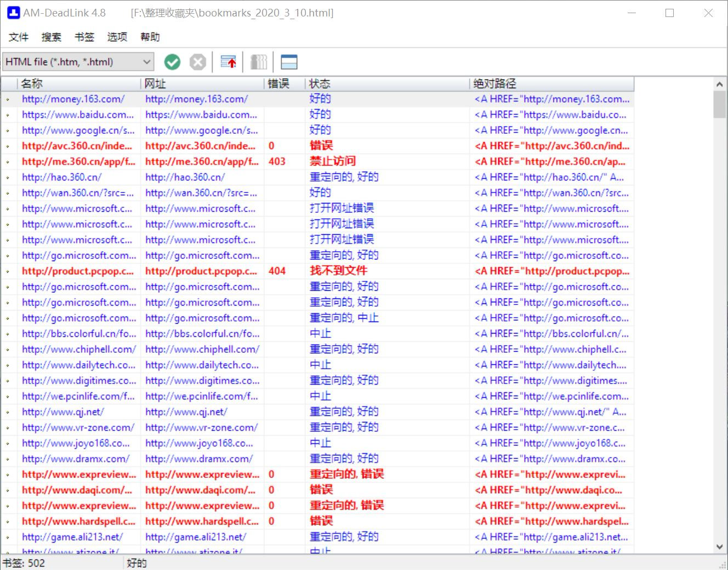The image size is (728, 570).
Task: Select the avc.360.cn bookmark in name column
Action: [x=77, y=146]
